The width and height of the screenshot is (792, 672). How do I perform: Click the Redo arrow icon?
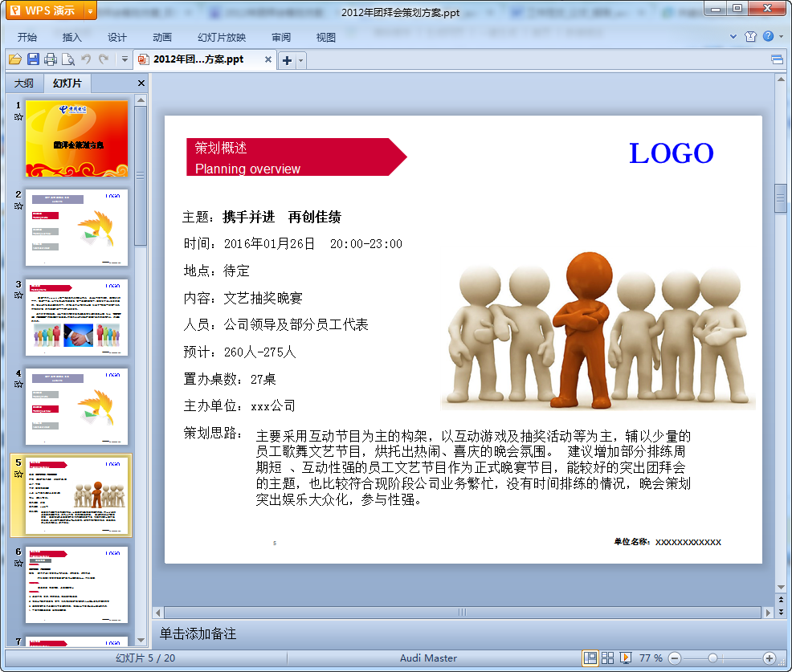[x=104, y=59]
